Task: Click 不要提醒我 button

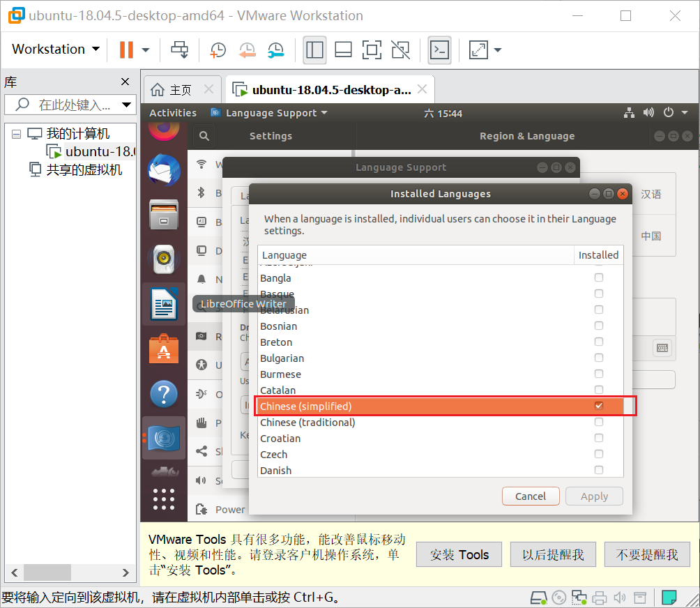Action: pos(647,555)
